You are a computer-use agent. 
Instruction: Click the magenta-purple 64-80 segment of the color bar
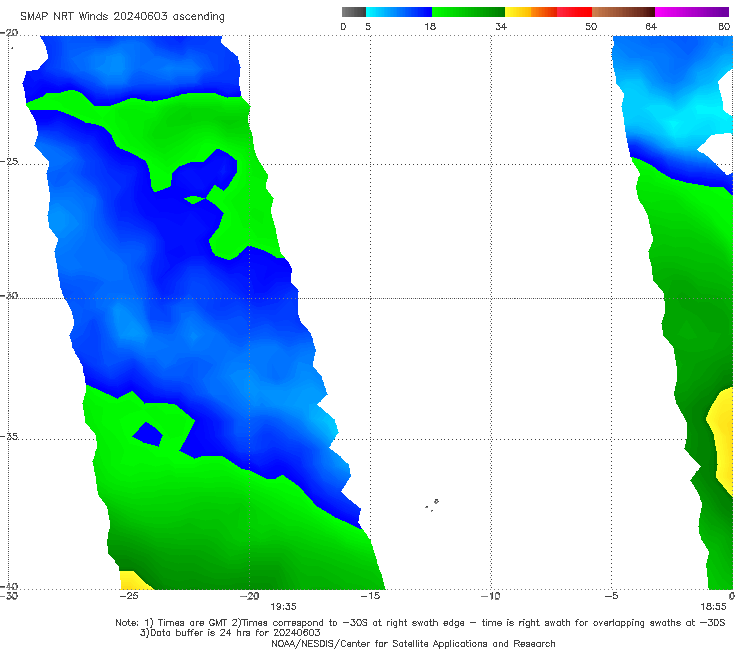(x=692, y=12)
